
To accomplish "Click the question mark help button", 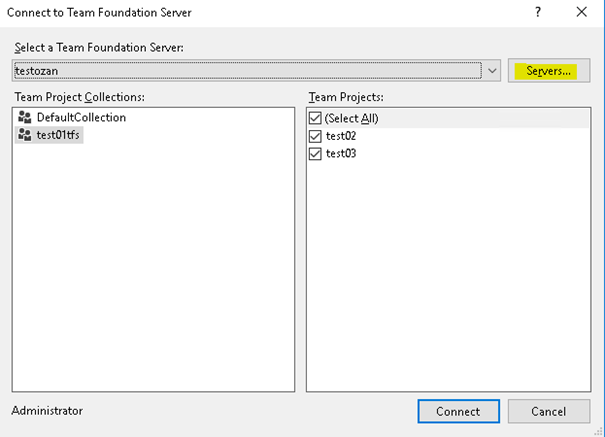I will click(538, 12).
